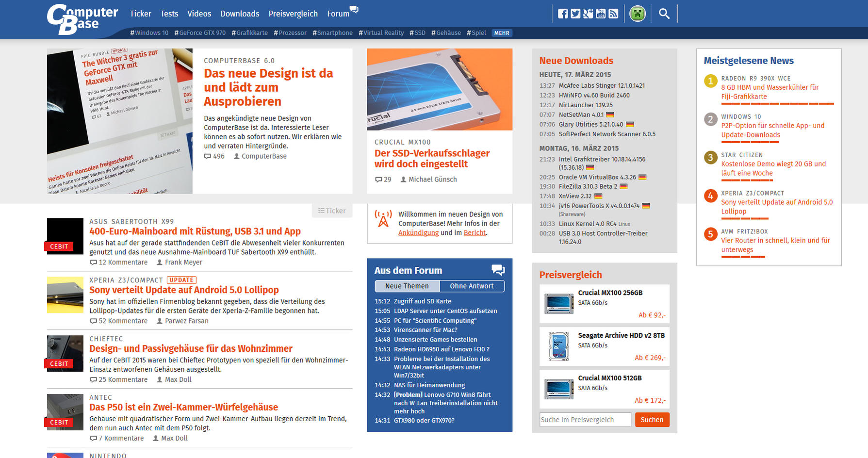Screen dimensions: 868x458
Task: Click the Chieftec article thumbnail
Action: (65, 354)
